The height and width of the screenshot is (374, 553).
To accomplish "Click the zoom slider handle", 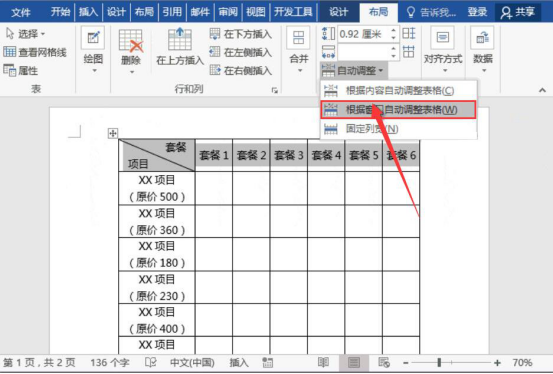I will (439, 362).
